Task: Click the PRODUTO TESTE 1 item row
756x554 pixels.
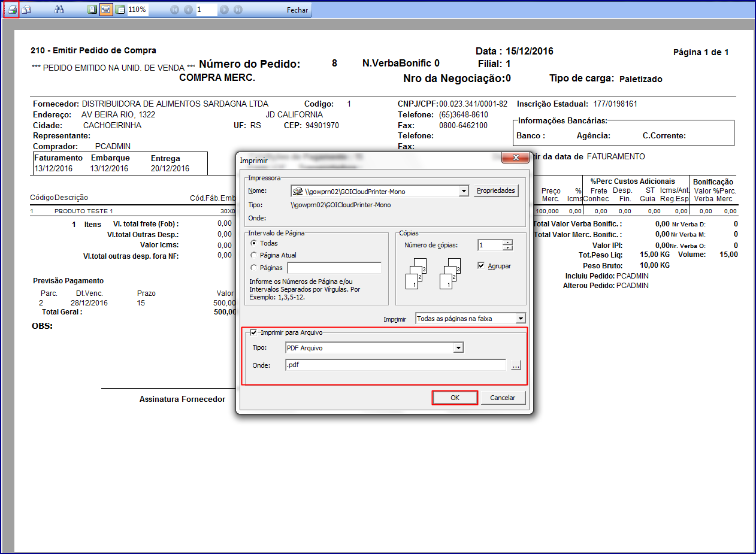Action: 84,211
